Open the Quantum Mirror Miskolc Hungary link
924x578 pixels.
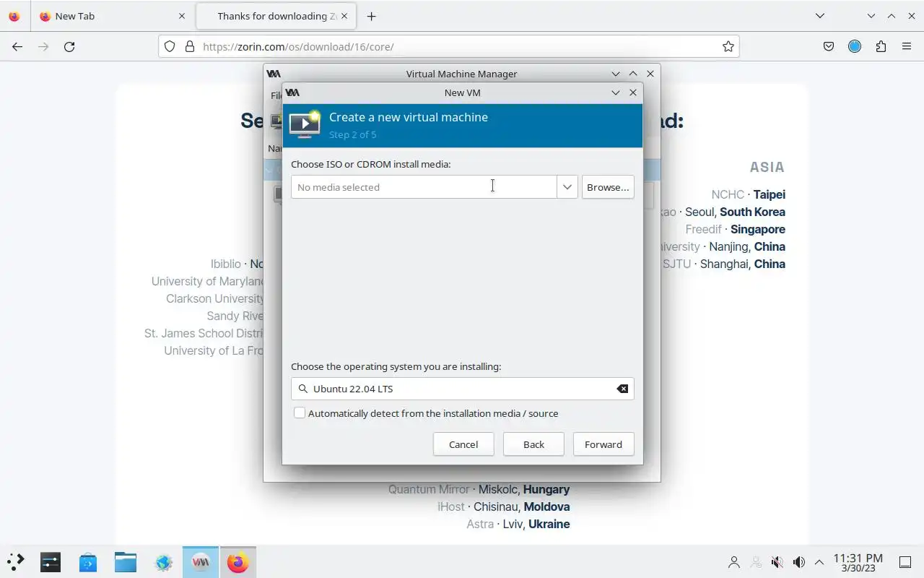[479, 489]
